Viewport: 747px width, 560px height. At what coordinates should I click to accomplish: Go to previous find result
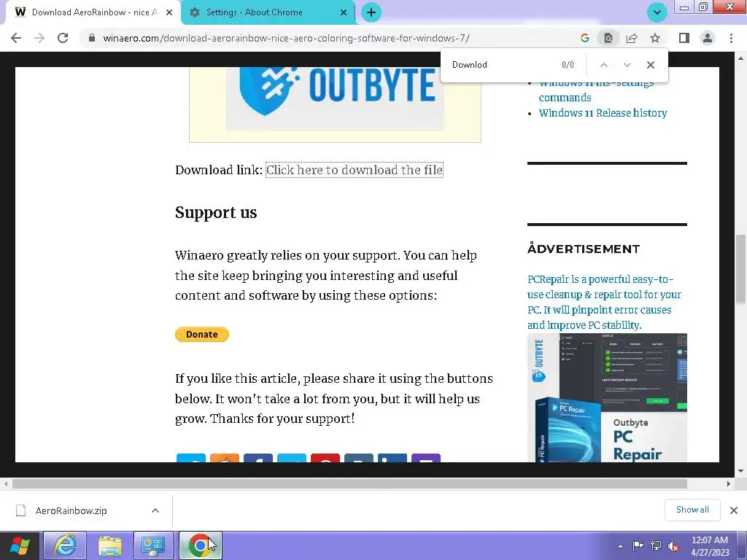[x=603, y=65]
